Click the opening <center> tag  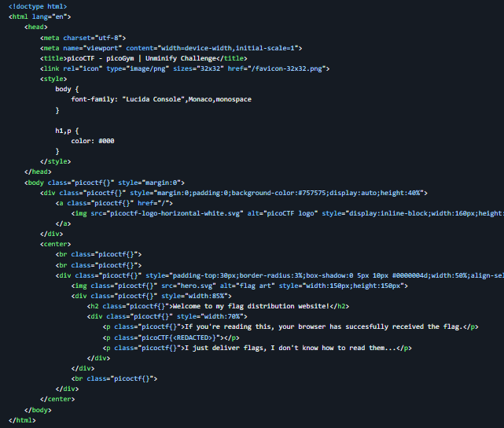click(55, 244)
